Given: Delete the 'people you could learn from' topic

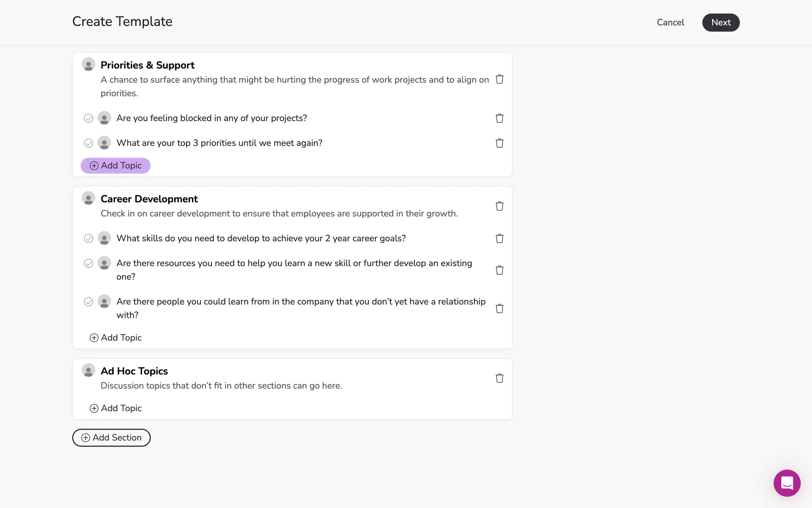Looking at the screenshot, I should click(499, 309).
